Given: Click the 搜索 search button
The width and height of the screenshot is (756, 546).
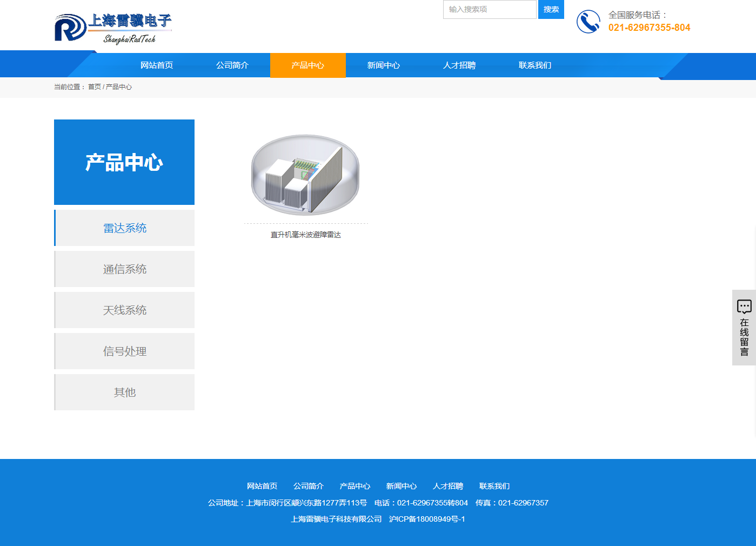Looking at the screenshot, I should click(551, 9).
